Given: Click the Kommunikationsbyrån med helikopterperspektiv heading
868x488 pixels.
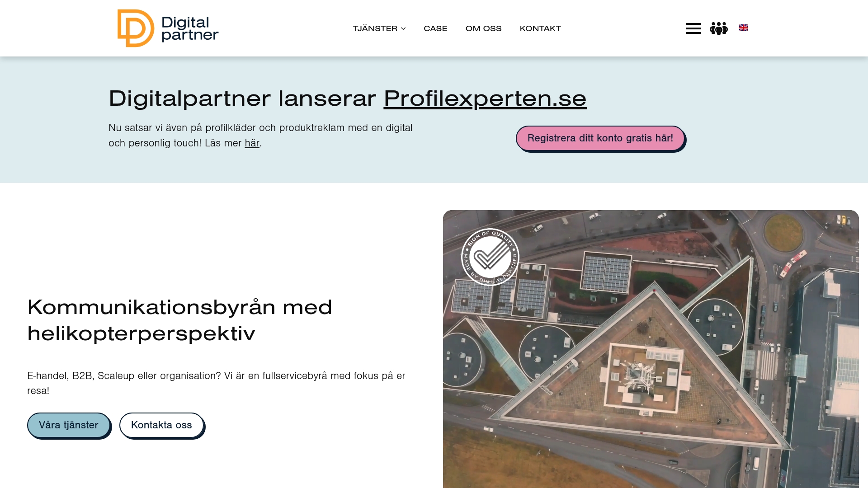Looking at the screenshot, I should coord(180,320).
